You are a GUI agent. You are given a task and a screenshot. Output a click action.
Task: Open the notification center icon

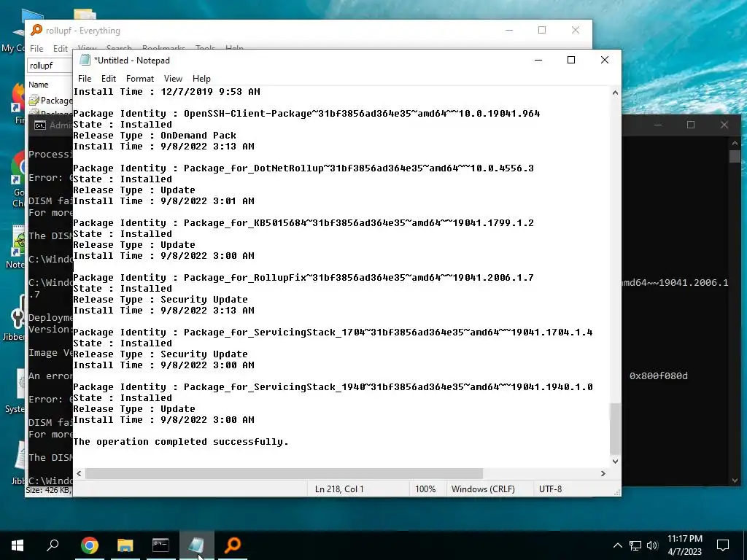(723, 545)
